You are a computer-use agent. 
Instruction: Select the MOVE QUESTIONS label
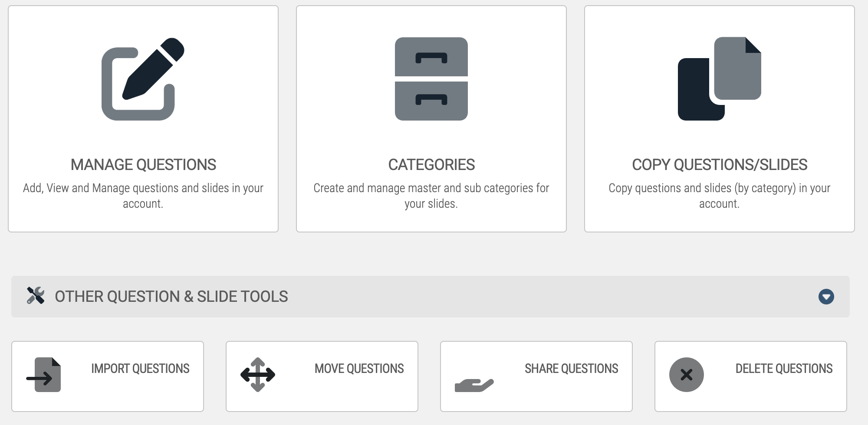(x=359, y=369)
